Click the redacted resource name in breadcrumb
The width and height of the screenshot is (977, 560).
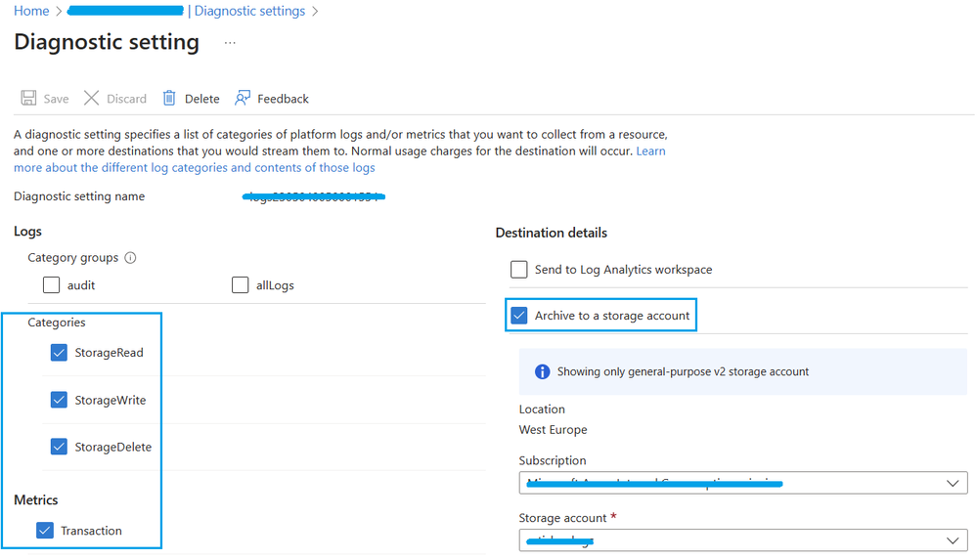[x=124, y=11]
